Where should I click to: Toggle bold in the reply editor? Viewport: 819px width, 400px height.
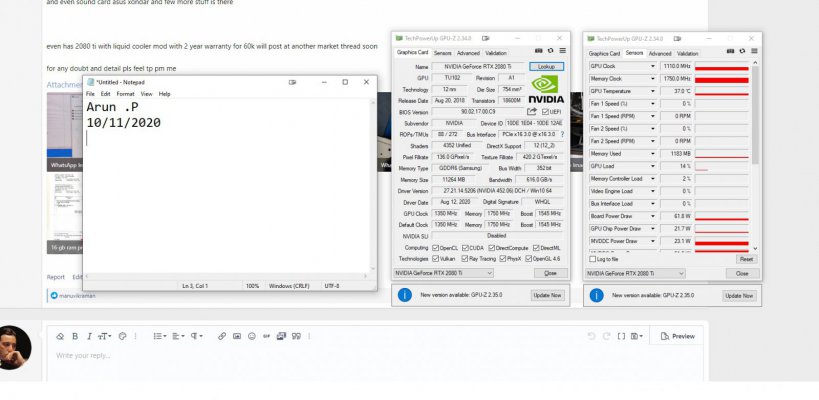75,336
